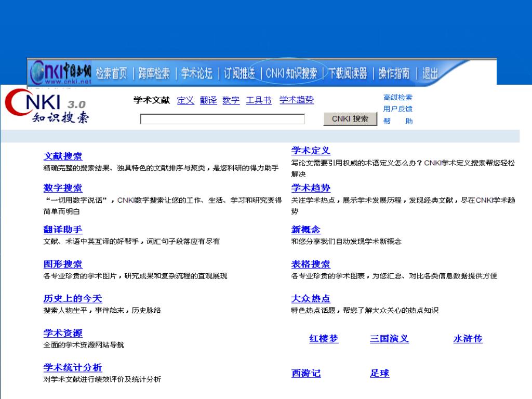
Task: Open the 历史上的今天 link
Action: pos(73,299)
